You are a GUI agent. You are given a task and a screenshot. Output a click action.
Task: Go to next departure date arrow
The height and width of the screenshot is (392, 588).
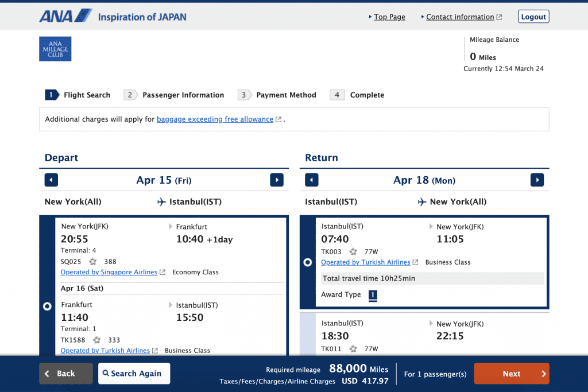pyautogui.click(x=277, y=180)
